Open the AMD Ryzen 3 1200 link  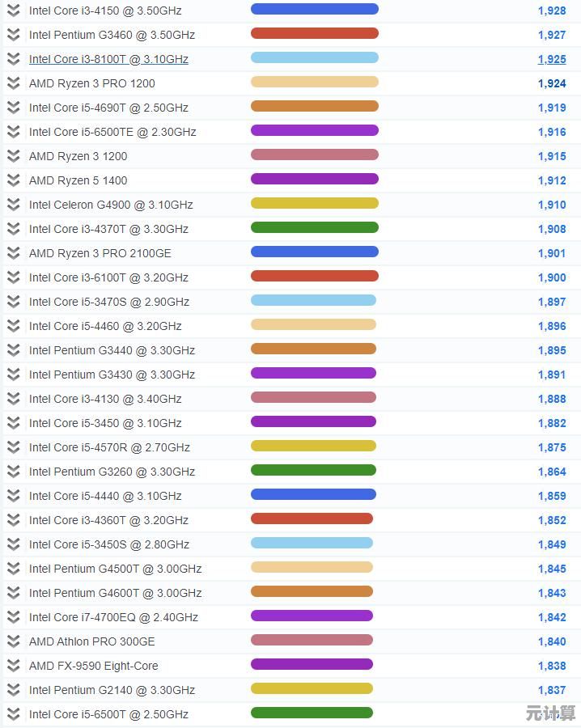(x=78, y=156)
